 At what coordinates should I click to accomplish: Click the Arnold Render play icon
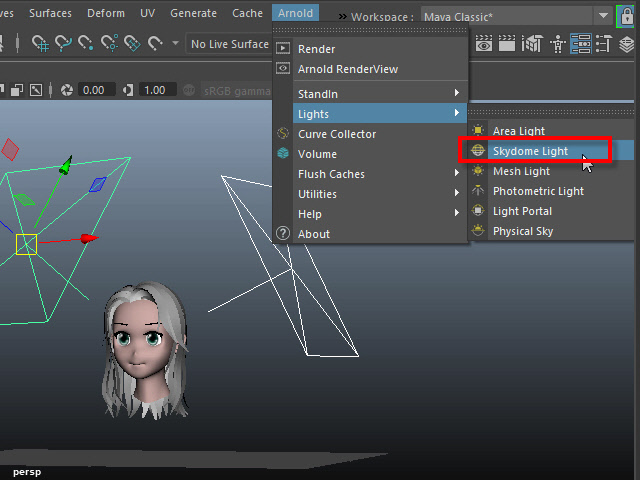click(x=283, y=49)
